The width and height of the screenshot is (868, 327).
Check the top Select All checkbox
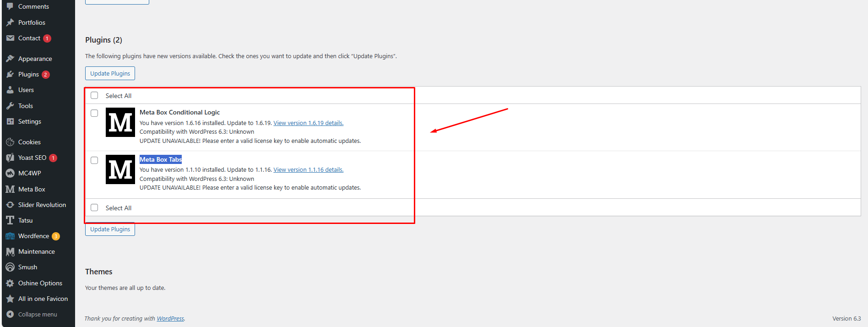point(94,95)
